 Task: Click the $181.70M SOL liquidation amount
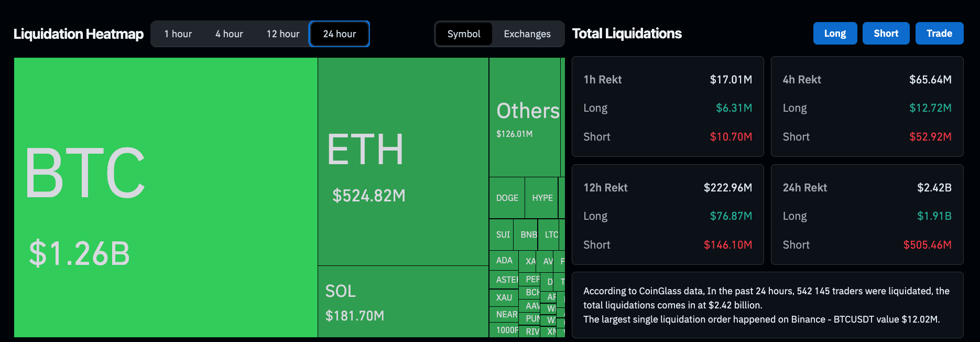coord(355,316)
